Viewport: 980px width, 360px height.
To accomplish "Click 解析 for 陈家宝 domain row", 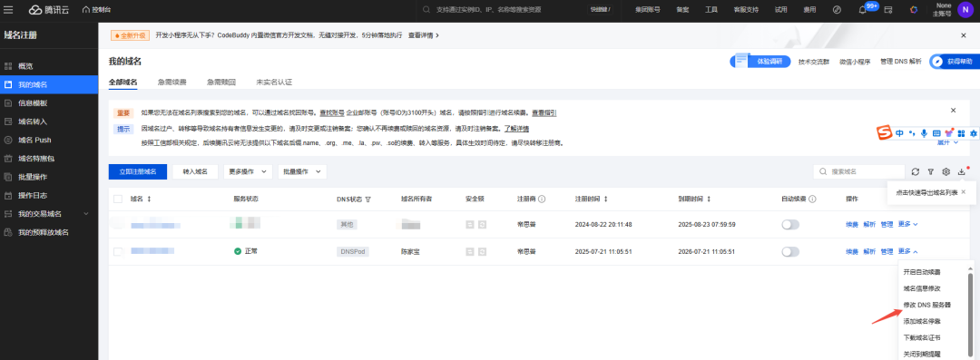I will pos(869,251).
